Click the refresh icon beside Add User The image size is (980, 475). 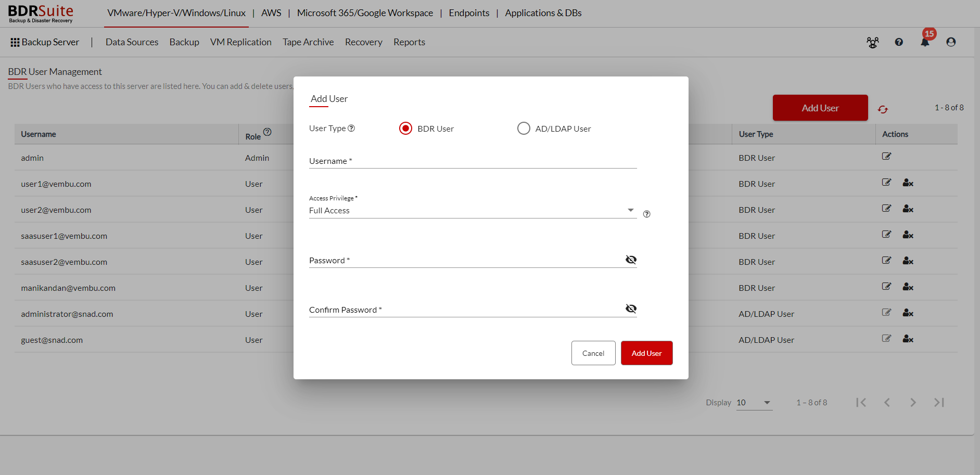[883, 109]
